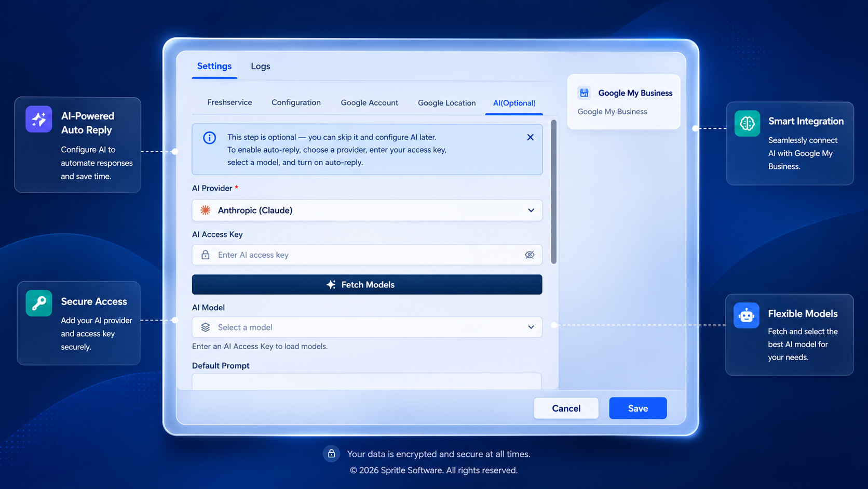Click the layers icon in AI Model field
The height and width of the screenshot is (489, 868).
(x=206, y=327)
